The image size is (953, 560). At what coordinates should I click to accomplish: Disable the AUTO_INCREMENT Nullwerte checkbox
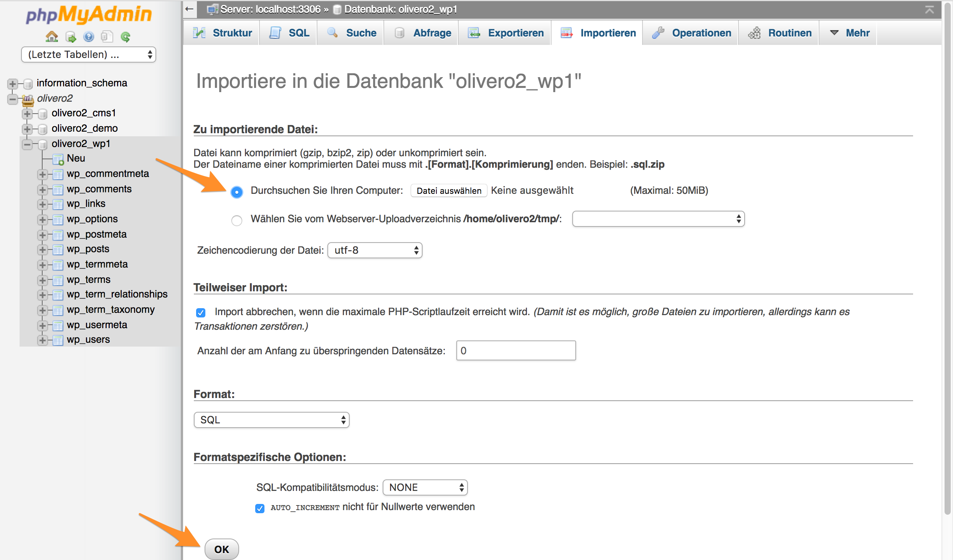(x=260, y=508)
